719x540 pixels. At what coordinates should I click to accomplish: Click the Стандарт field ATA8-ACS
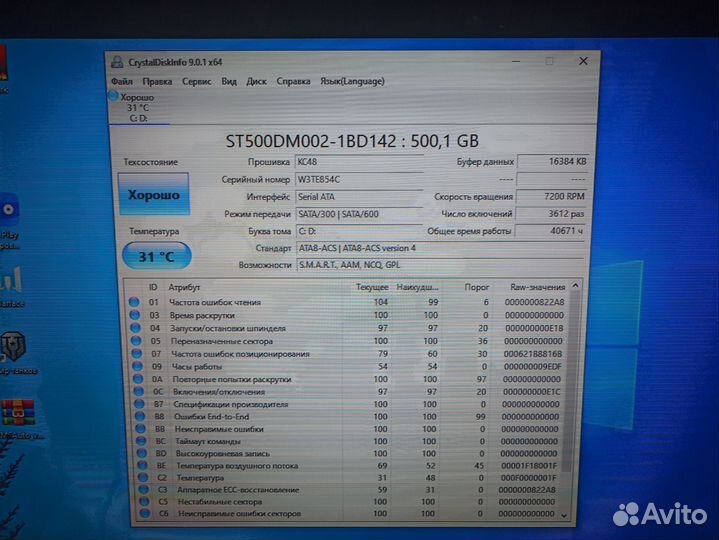pos(441,248)
